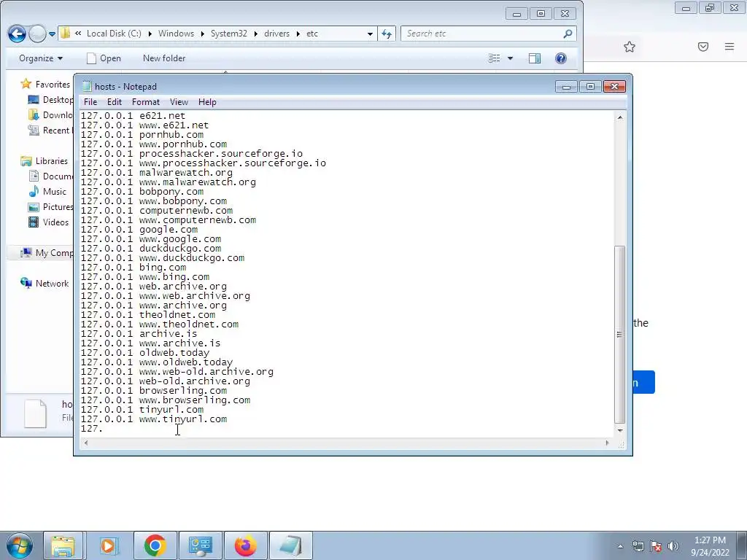Click the line 127.0.0.1 malwarewatch.org
Viewport: 747px width, 560px height.
click(x=157, y=173)
